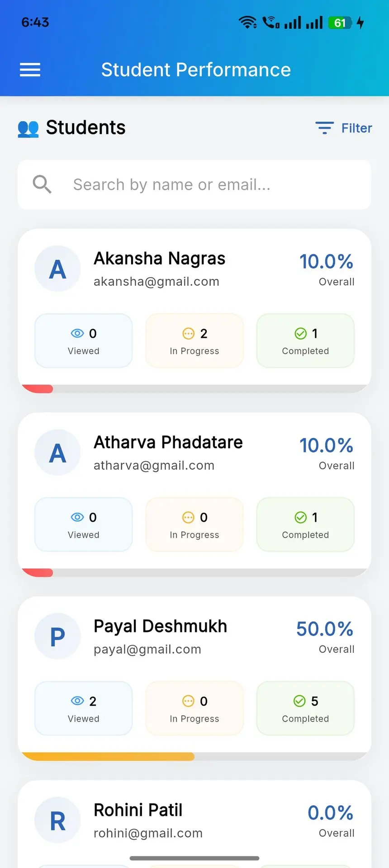Open Atharva Phadatare's student name
The height and width of the screenshot is (868, 389).
[168, 442]
